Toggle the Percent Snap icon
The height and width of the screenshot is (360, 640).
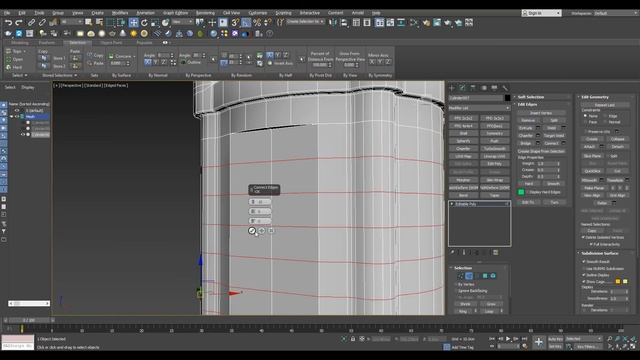point(257,23)
